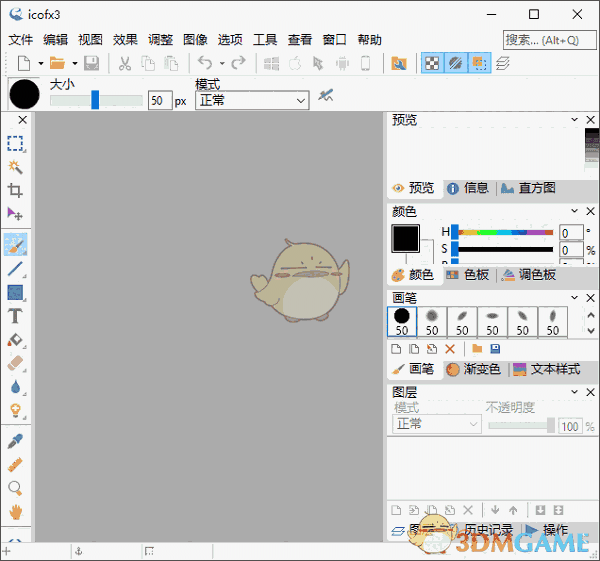Image resolution: width=600 pixels, height=561 pixels.
Task: Select the magic wand tool
Action: (15, 167)
